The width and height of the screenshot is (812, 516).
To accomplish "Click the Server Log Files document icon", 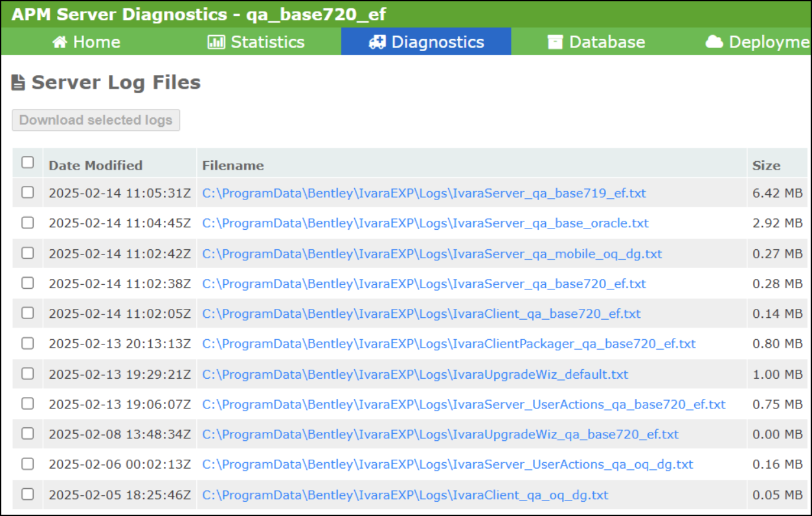I will [19, 83].
